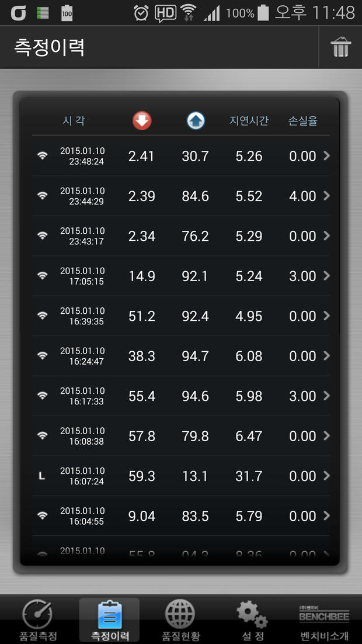Click the 시각 column header

pyautogui.click(x=74, y=121)
